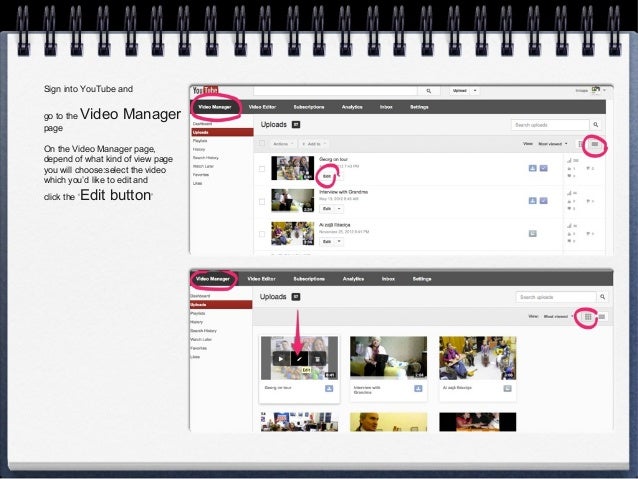
Task: Open the Actions dropdown
Action: click(x=283, y=144)
